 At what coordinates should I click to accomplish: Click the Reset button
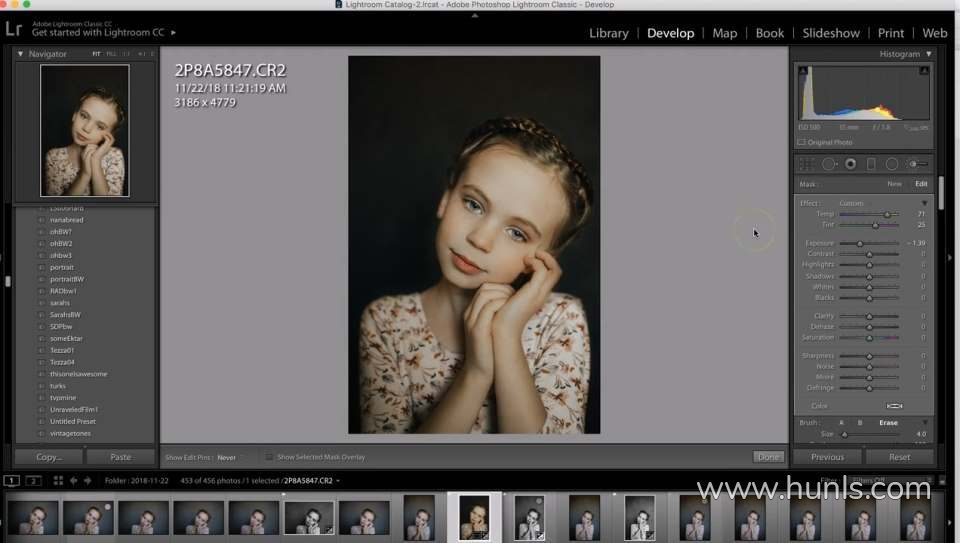click(x=899, y=457)
